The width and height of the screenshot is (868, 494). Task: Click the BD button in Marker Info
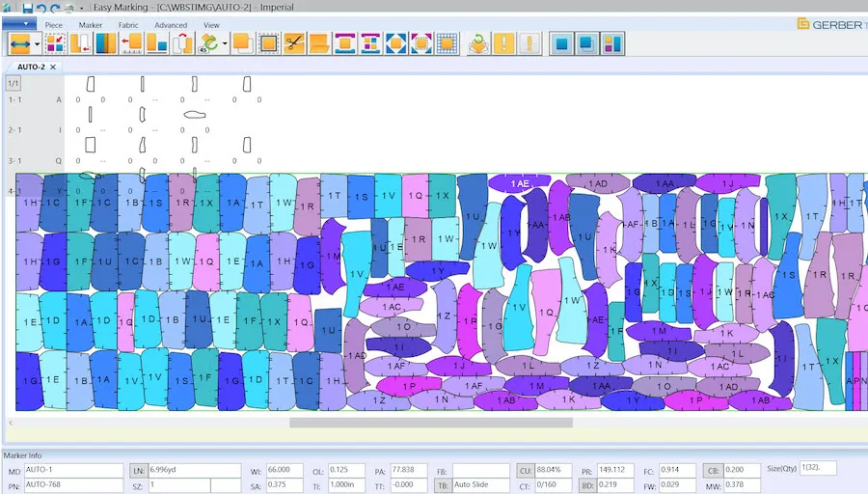(x=587, y=485)
